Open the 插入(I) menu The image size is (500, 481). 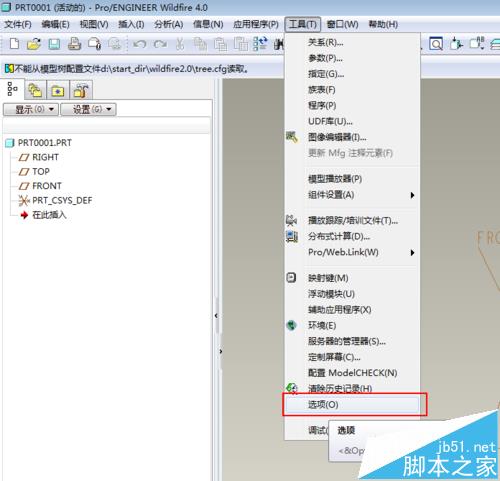point(131,24)
